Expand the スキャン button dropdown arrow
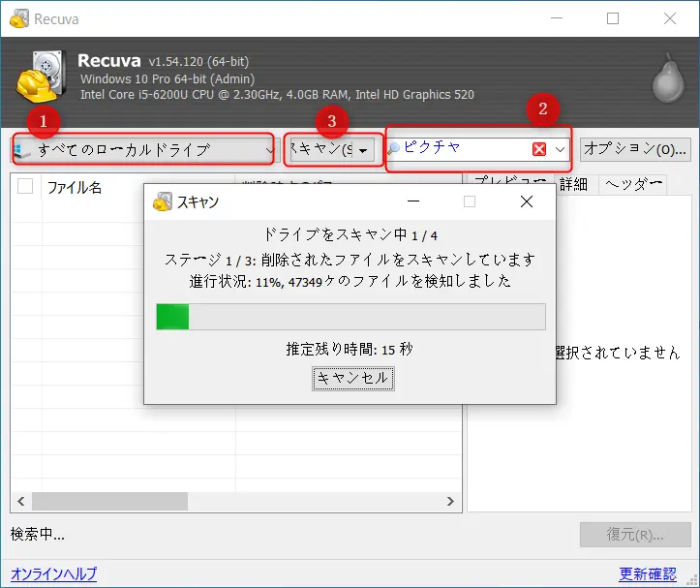Image resolution: width=700 pixels, height=588 pixels. [x=363, y=150]
